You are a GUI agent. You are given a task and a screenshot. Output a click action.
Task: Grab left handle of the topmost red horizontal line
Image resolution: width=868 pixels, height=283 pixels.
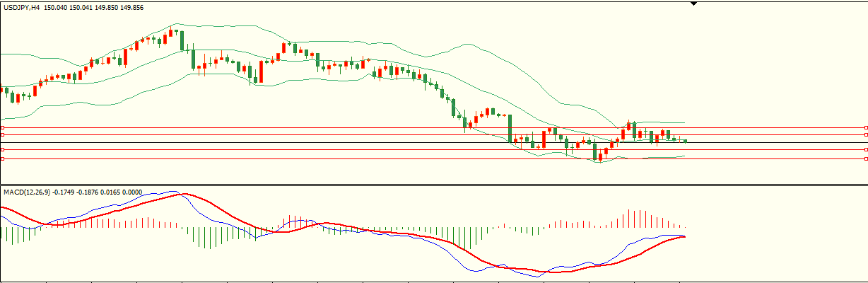coord(3,128)
